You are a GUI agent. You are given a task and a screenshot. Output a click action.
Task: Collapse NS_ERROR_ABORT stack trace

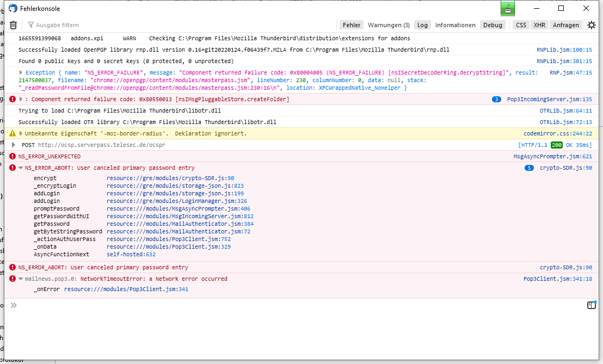click(21, 168)
